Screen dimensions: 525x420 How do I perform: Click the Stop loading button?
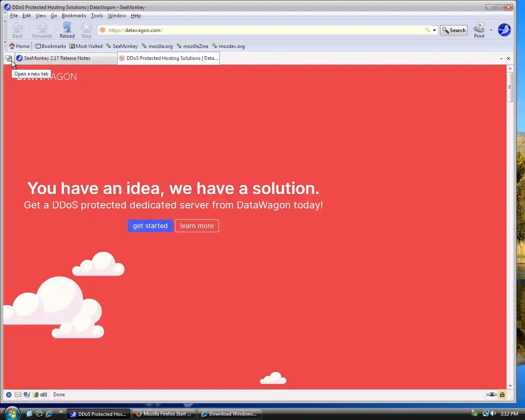(x=86, y=30)
